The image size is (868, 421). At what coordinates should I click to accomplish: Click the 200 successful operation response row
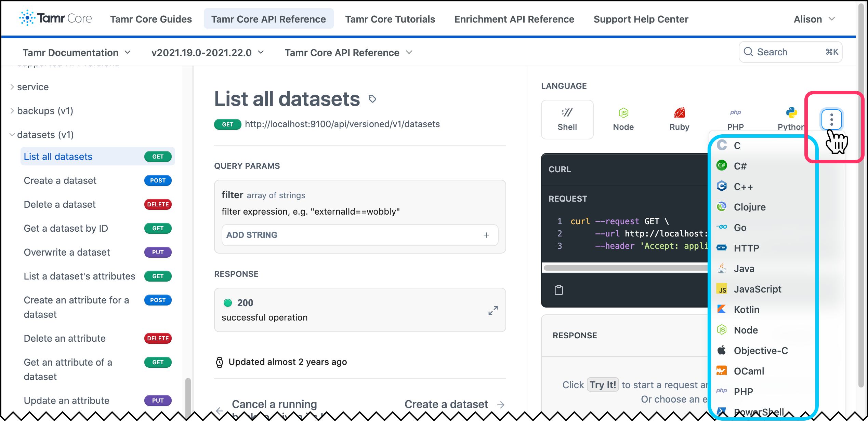[360, 310]
